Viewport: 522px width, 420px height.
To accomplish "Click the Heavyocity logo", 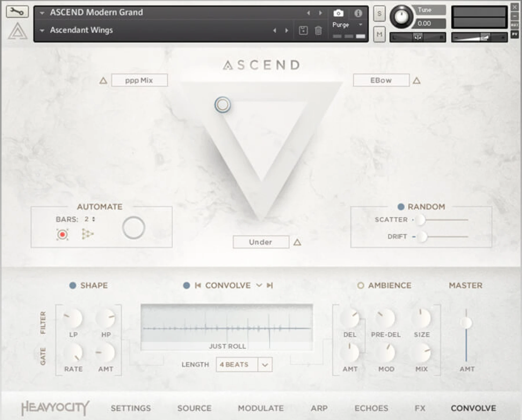I will tap(55, 408).
